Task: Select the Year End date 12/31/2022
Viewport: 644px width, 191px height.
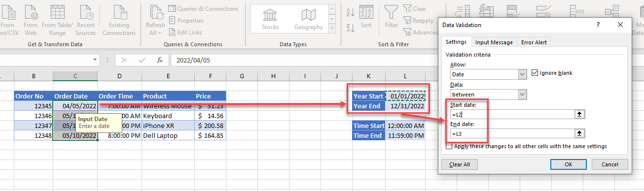Action: coord(405,106)
